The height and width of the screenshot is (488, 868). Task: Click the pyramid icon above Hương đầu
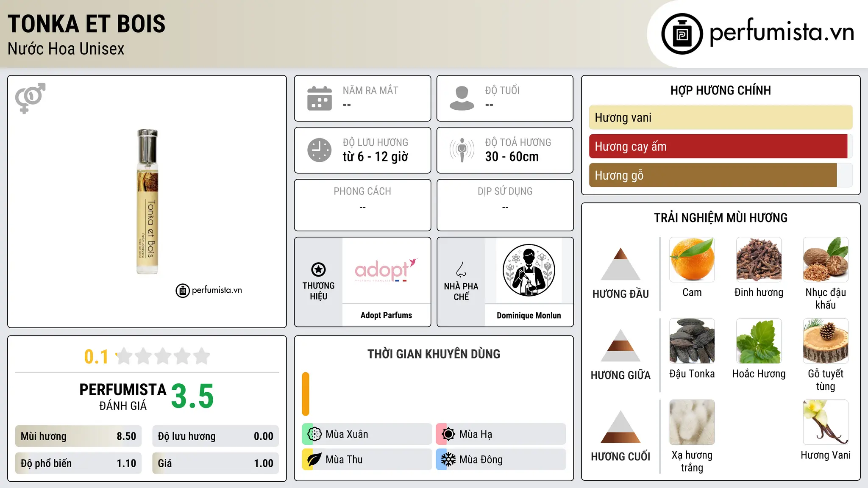(620, 264)
